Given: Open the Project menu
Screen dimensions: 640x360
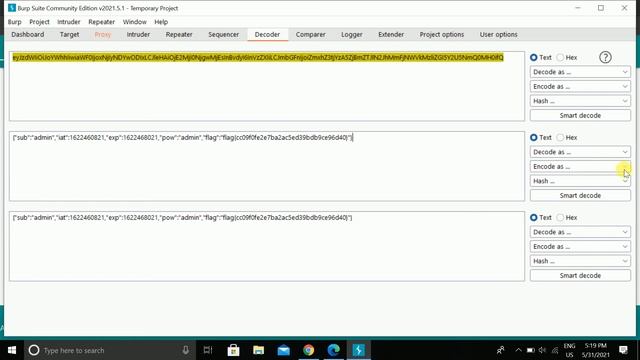Looking at the screenshot, I should pos(39,22).
